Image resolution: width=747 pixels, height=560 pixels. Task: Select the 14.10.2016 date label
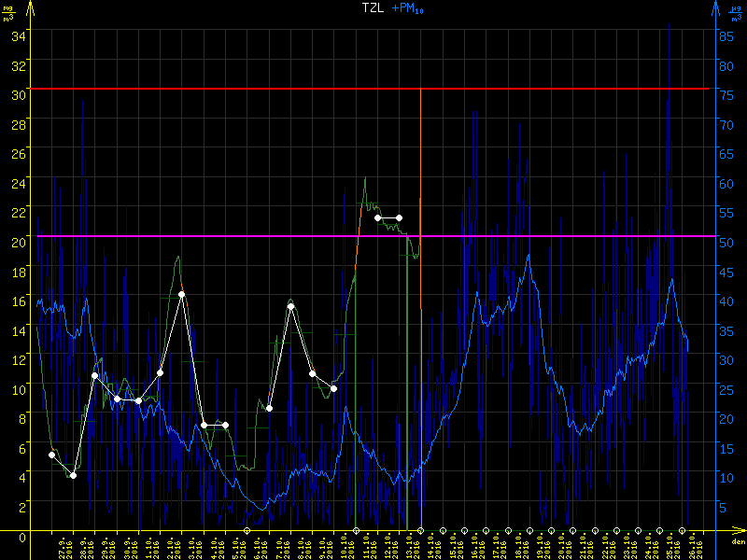coord(430,546)
